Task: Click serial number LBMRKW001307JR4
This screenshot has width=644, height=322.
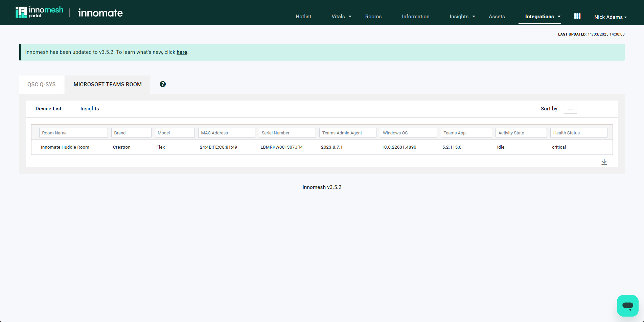Action: point(281,147)
